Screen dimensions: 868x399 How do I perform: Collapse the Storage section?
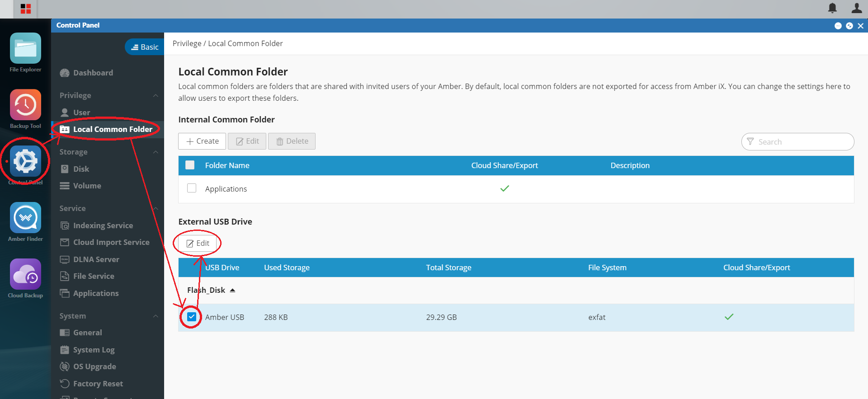[x=156, y=152]
